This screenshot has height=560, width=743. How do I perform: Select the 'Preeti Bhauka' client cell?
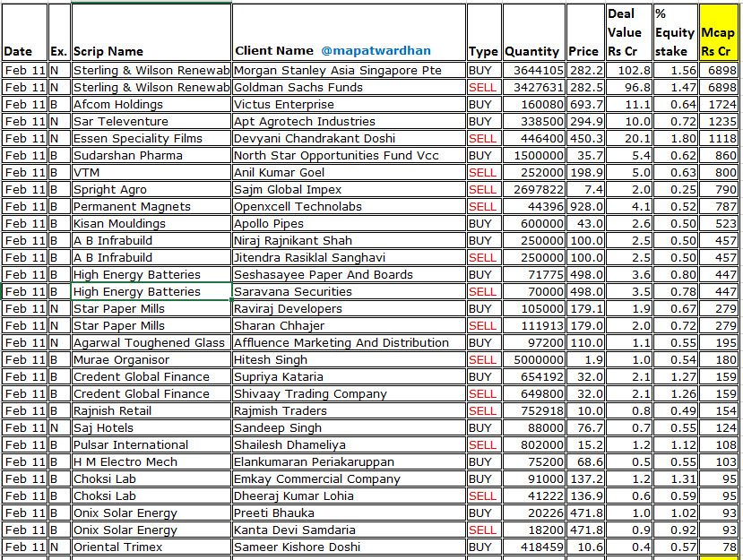click(350, 513)
